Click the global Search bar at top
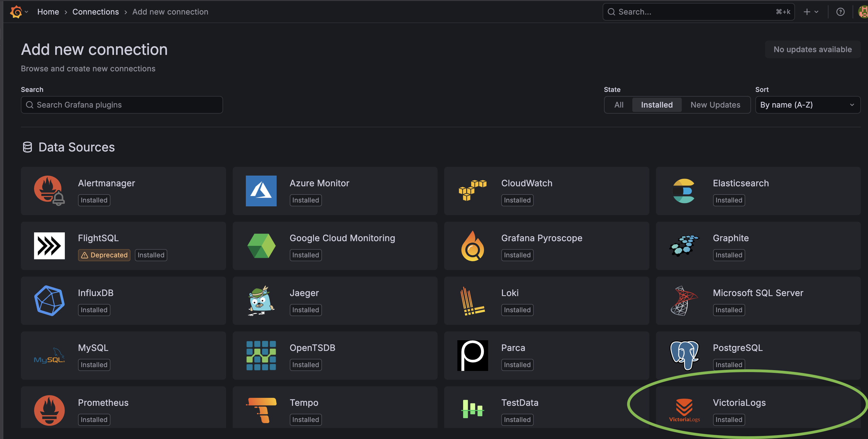Image resolution: width=868 pixels, height=439 pixels. [698, 12]
